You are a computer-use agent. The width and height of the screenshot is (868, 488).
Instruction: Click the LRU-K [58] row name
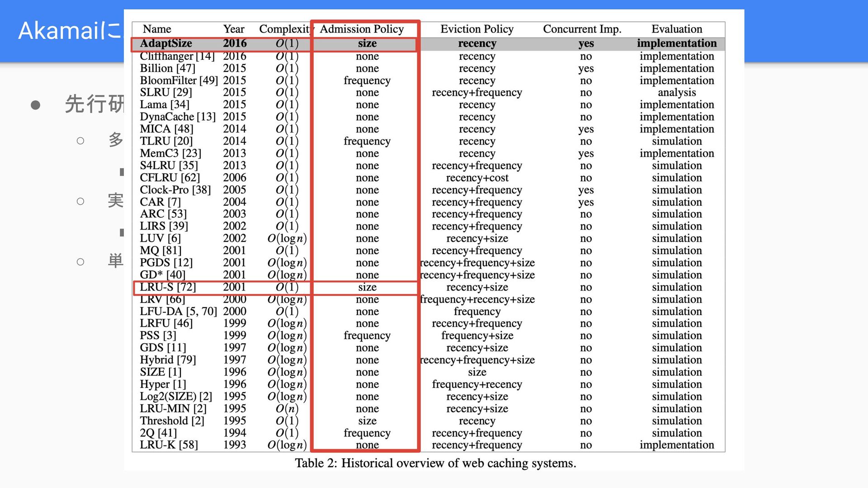point(169,445)
